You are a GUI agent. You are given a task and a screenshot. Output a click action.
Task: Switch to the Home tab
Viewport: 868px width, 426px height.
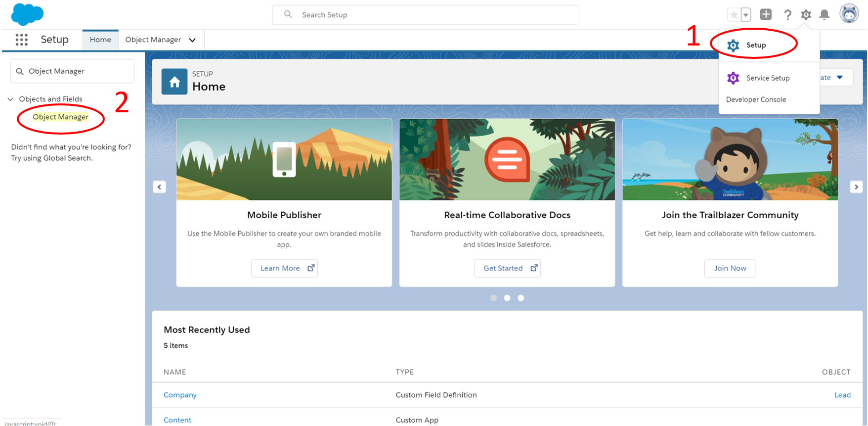(100, 40)
